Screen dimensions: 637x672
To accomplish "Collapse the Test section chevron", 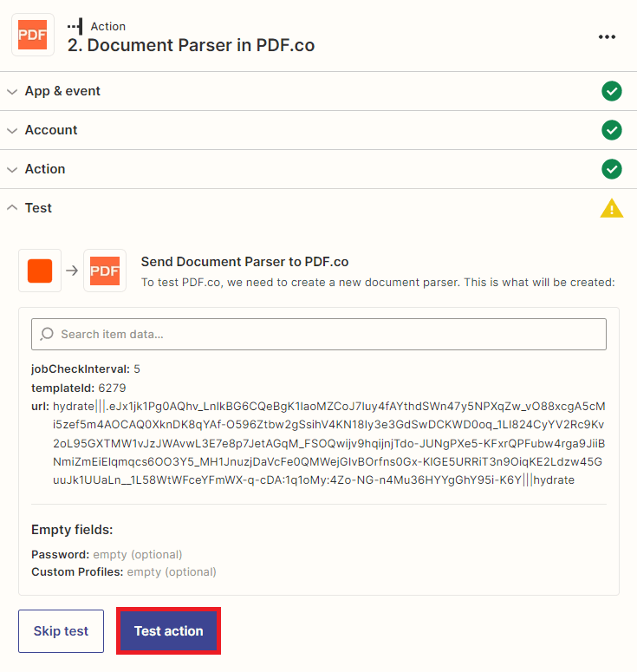I will (12, 208).
